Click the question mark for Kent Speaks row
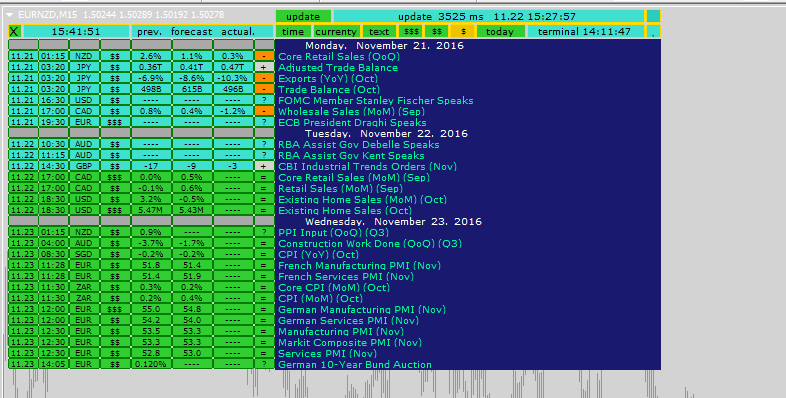Viewport: 786px width, 398px height. tap(264, 155)
